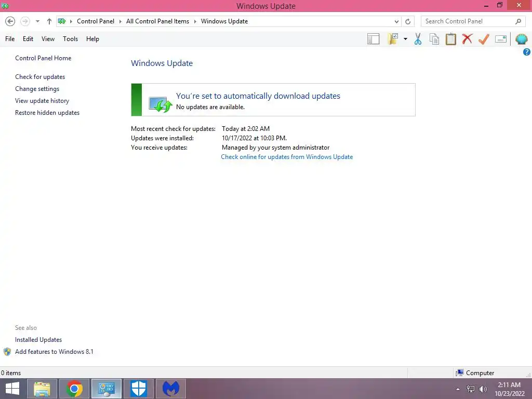Open Control Panel Home link
The image size is (532, 399).
pyautogui.click(x=43, y=58)
